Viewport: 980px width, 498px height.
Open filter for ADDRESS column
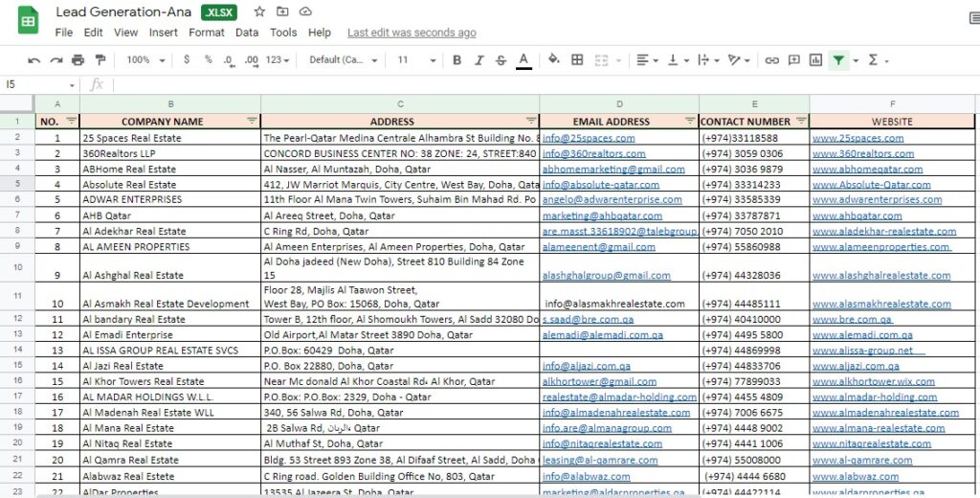pos(531,121)
